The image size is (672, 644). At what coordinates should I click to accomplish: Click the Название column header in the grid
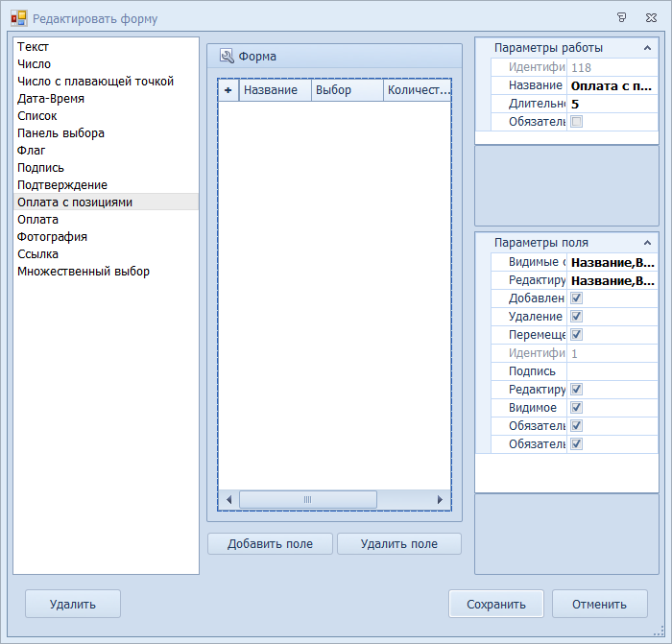(275, 90)
